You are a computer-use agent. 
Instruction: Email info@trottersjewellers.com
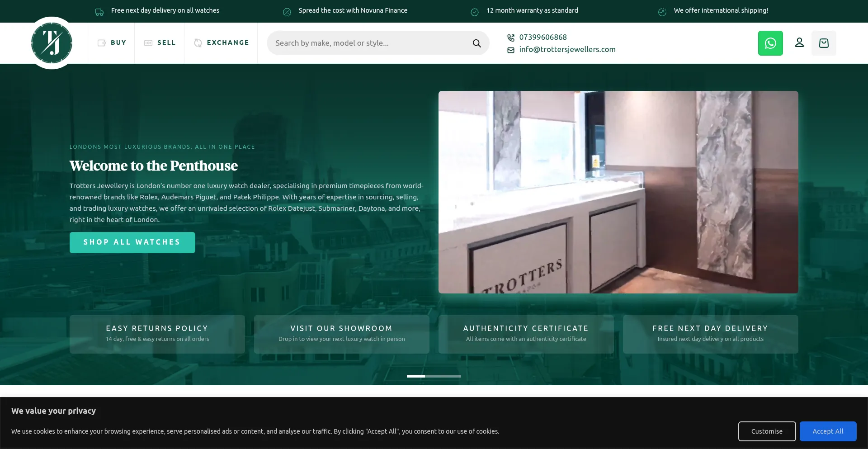point(567,49)
